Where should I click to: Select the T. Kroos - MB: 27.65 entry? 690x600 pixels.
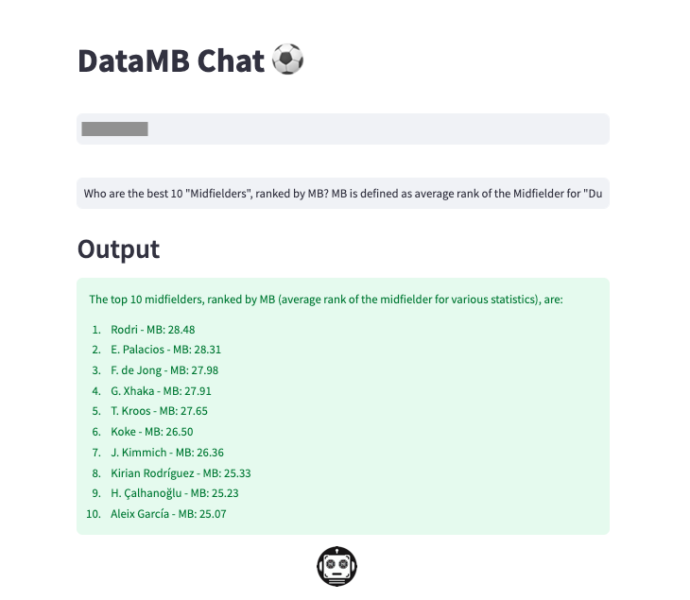(x=159, y=411)
